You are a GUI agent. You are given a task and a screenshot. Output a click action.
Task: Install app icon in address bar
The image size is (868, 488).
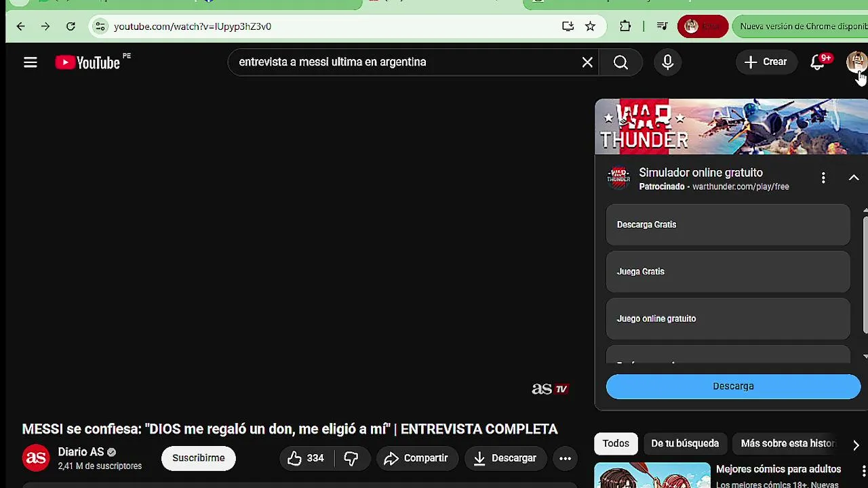568,26
